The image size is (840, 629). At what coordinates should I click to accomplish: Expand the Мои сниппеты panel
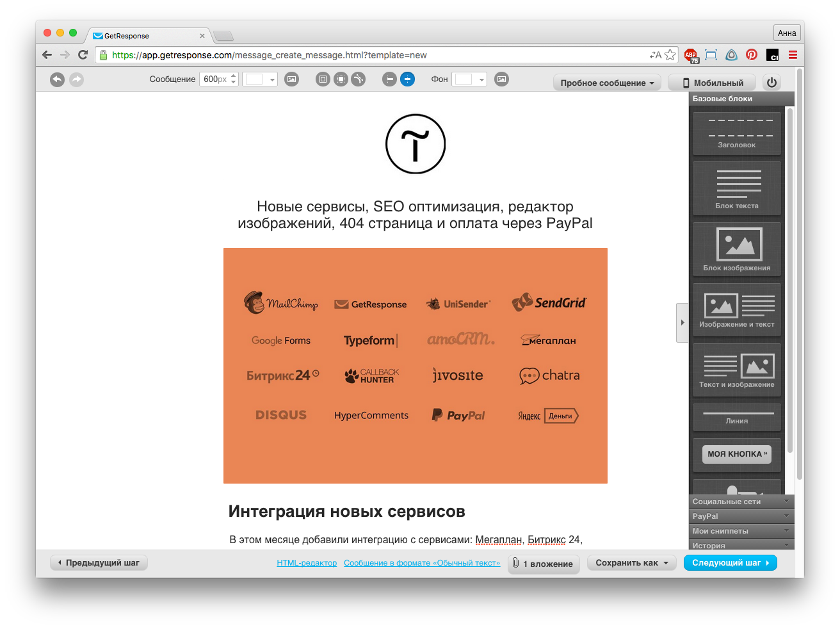click(741, 531)
